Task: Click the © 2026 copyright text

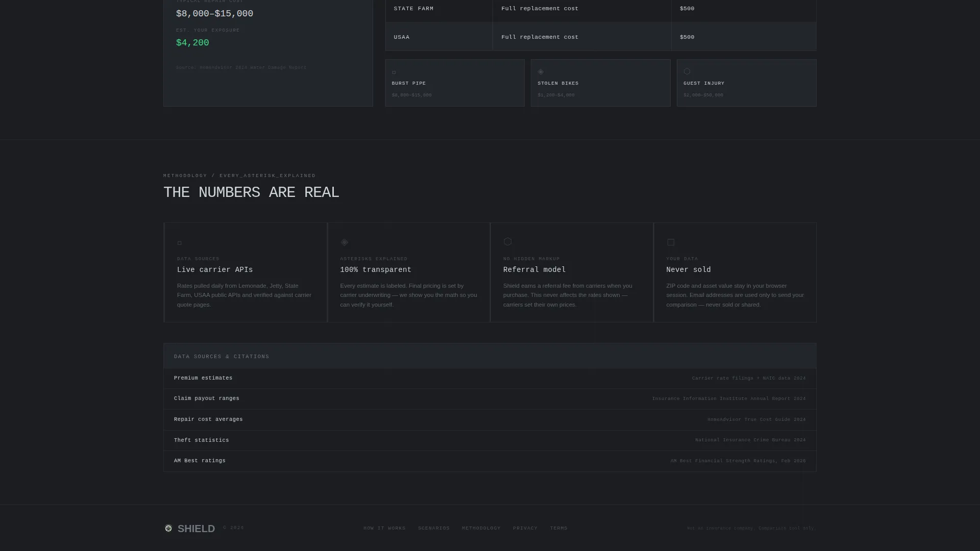Action: [x=234, y=528]
